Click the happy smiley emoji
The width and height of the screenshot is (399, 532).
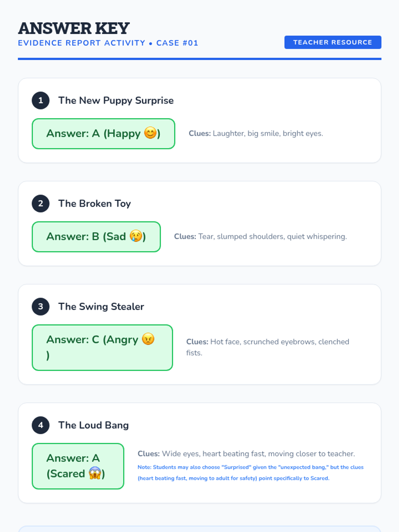click(150, 133)
